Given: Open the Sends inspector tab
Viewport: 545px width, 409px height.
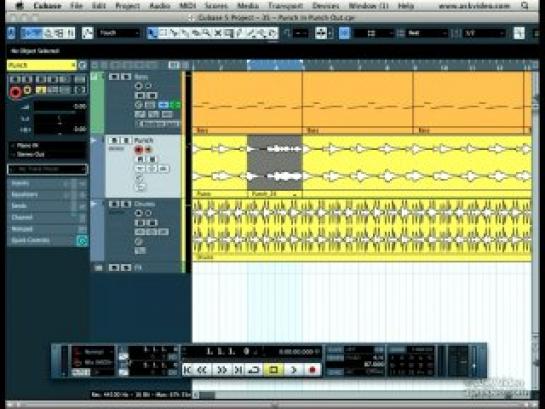Looking at the screenshot, I should click(x=47, y=206).
